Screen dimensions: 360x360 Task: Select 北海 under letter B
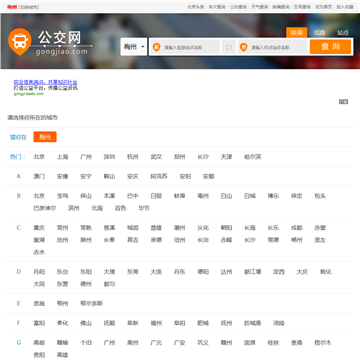coord(97,208)
